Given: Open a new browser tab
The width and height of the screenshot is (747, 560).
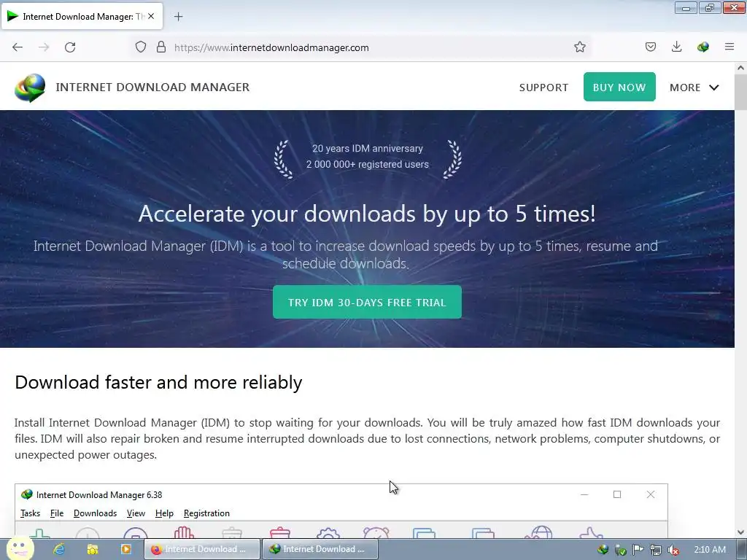Looking at the screenshot, I should tap(178, 17).
